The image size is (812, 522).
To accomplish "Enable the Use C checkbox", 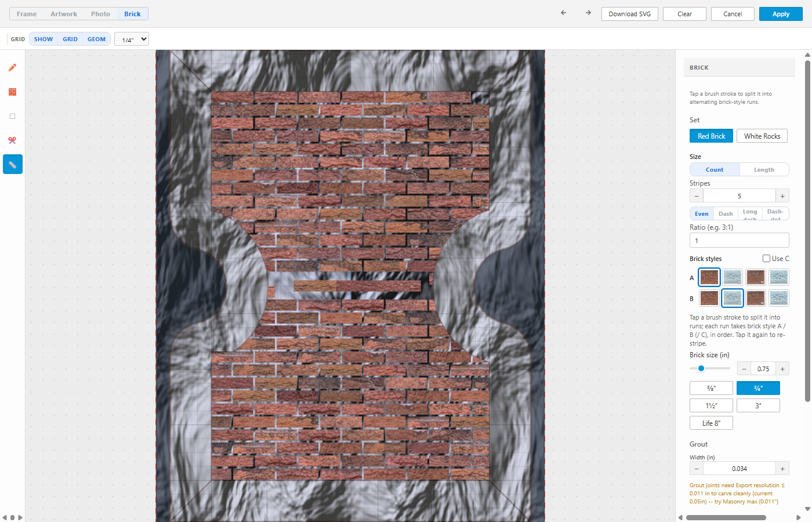I will click(x=766, y=259).
